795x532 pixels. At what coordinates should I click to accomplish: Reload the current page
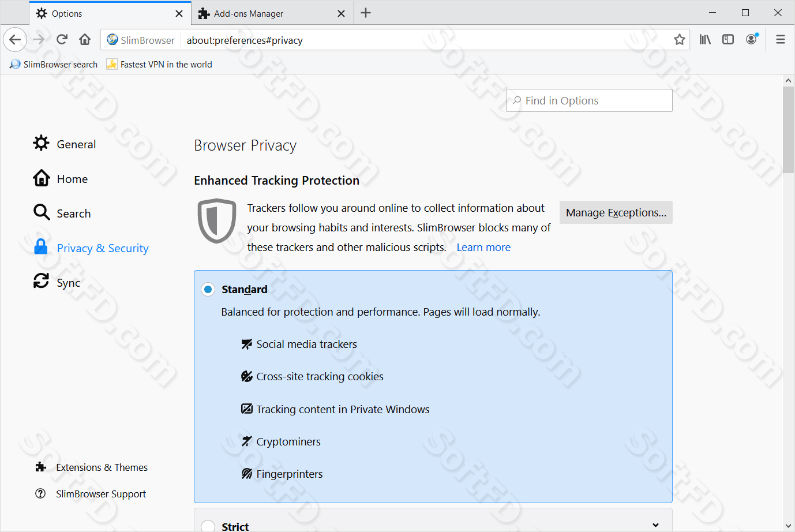click(62, 40)
